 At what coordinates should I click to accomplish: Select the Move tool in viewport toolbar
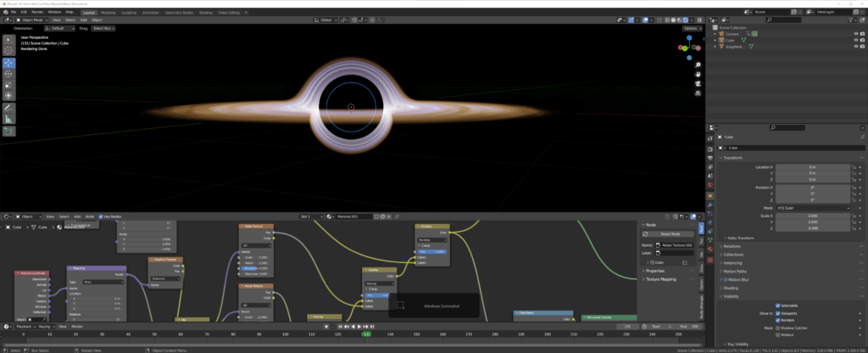point(8,63)
